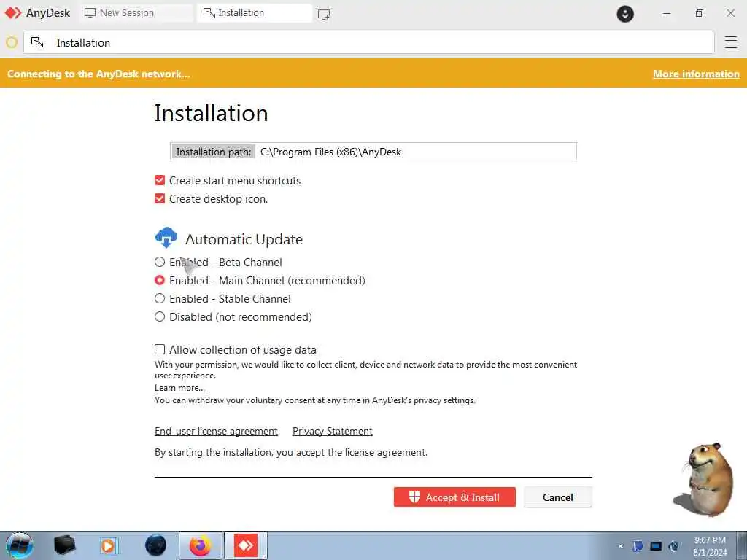Click the round download arrow icon in title bar
Viewport: 747px width, 560px height.
click(x=625, y=14)
